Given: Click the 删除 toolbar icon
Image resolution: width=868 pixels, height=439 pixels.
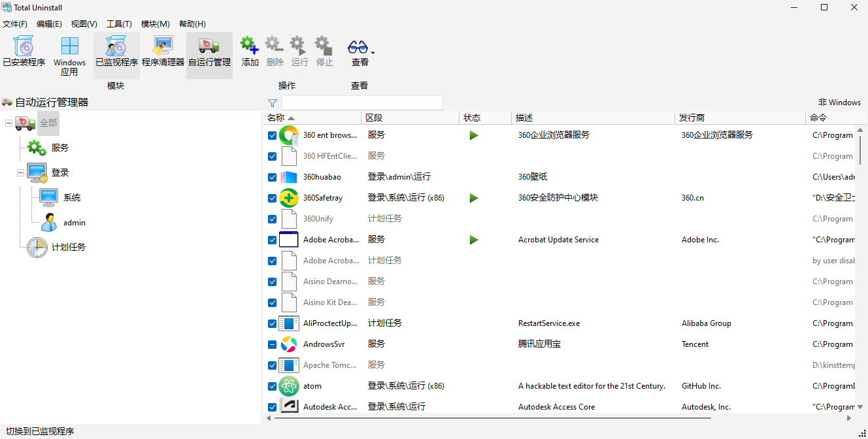Looking at the screenshot, I should [x=275, y=46].
